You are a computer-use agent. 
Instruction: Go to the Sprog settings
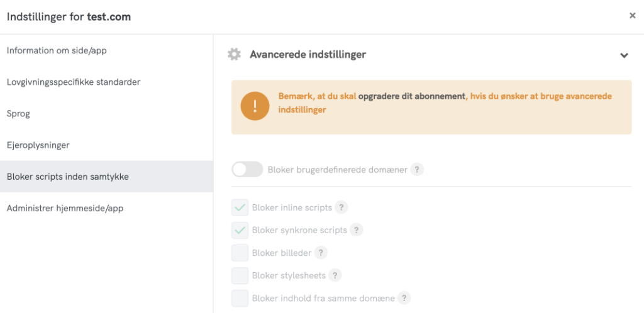(18, 114)
